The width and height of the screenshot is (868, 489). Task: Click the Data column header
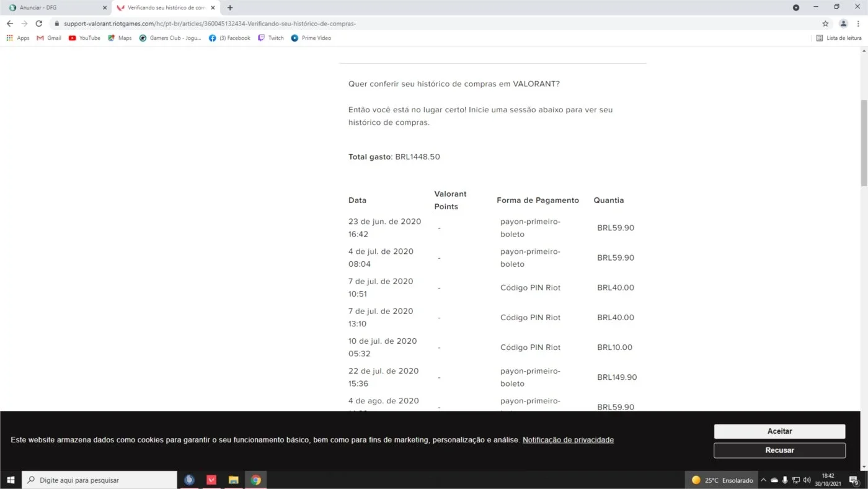tap(357, 200)
